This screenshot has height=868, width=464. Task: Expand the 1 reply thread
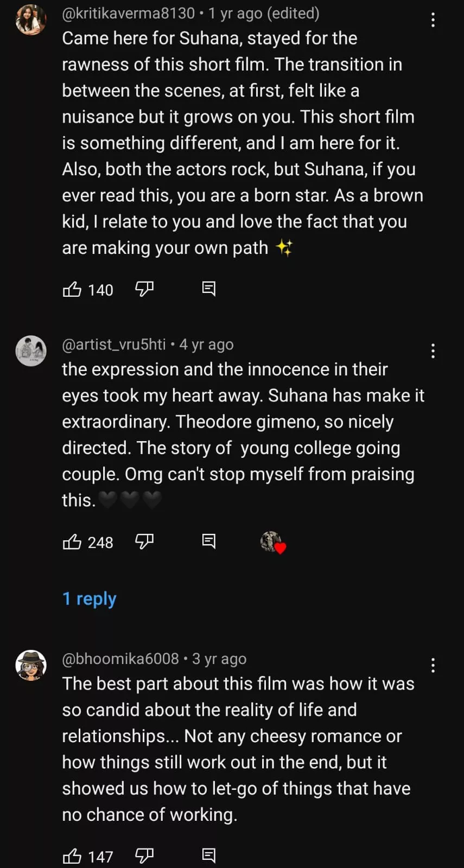pyautogui.click(x=90, y=598)
